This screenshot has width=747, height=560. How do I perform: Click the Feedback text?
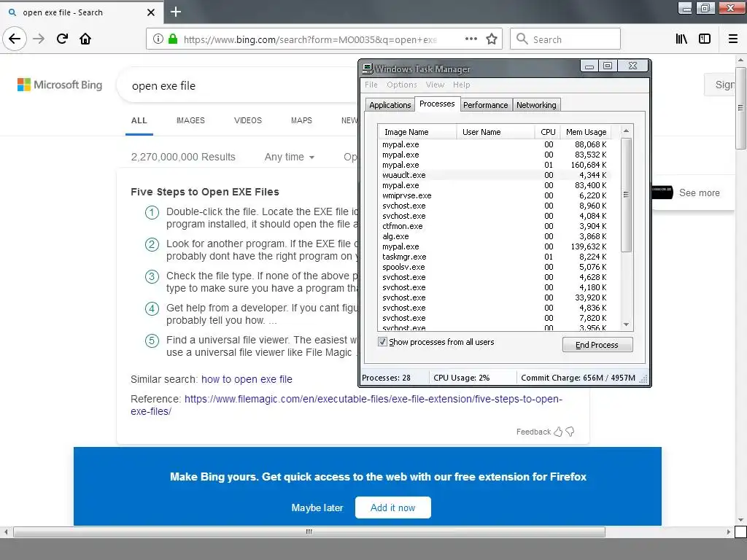tap(533, 432)
